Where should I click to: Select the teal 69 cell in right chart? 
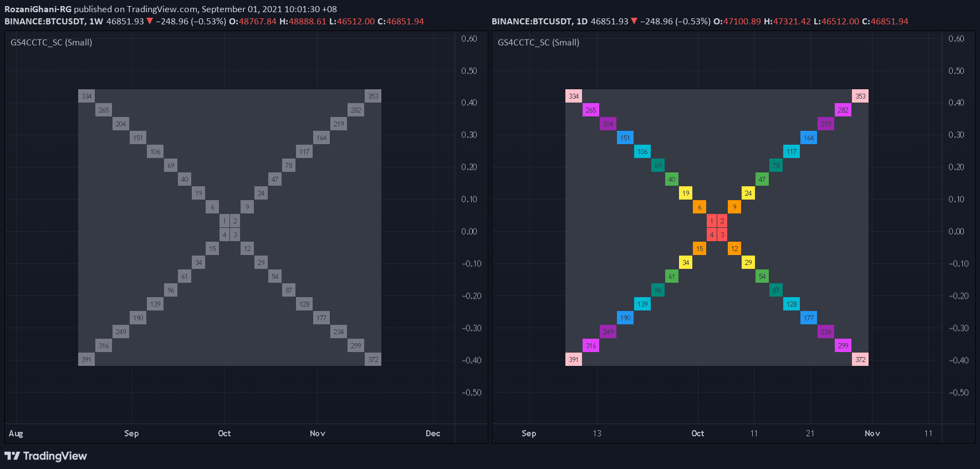658,165
